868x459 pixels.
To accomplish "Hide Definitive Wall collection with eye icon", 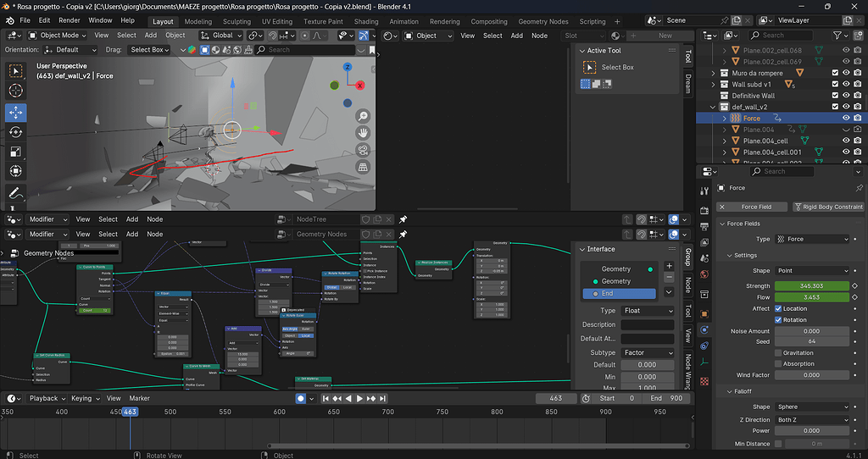I will (x=846, y=96).
